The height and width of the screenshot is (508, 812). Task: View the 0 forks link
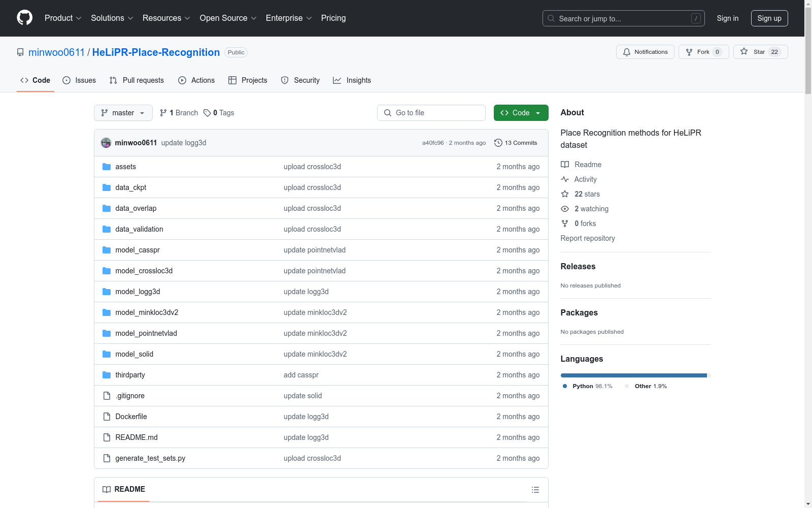coord(579,224)
